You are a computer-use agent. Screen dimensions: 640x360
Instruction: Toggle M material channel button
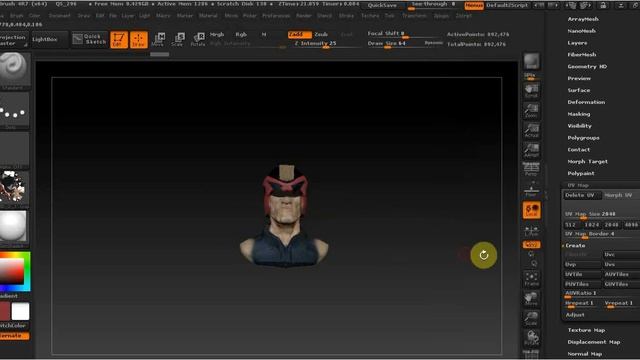[x=264, y=35]
